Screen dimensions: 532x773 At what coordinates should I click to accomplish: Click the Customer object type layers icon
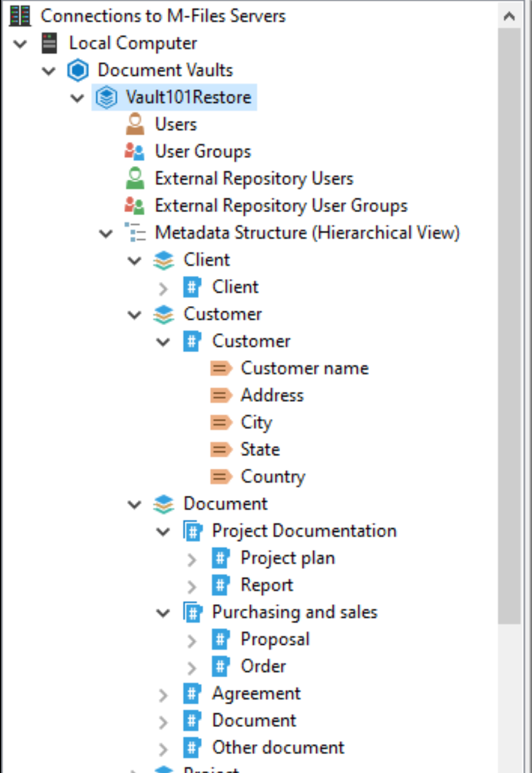click(x=163, y=314)
